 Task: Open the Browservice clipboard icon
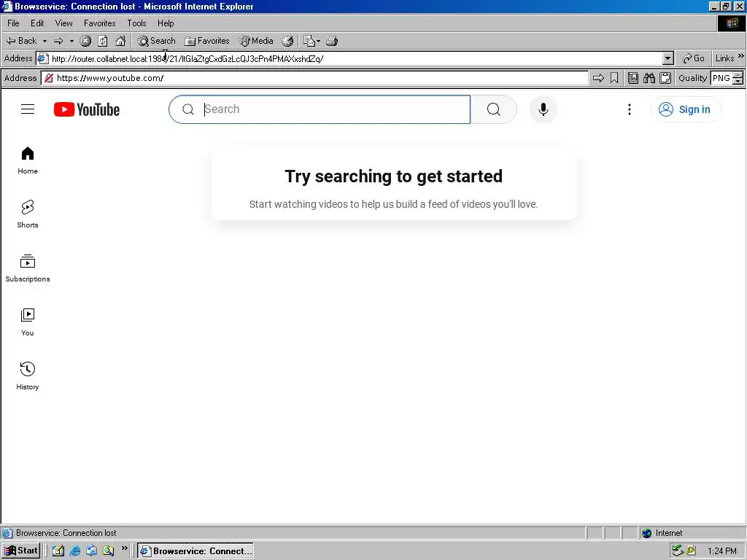tap(665, 78)
